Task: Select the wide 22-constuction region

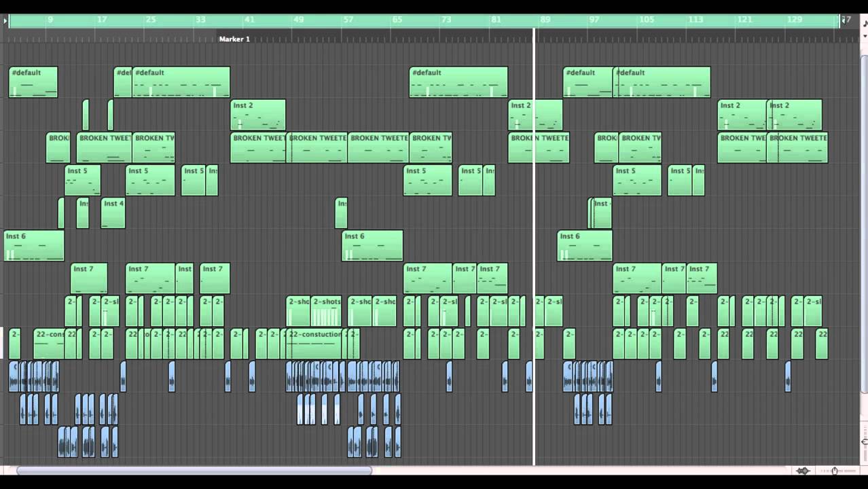Action: pyautogui.click(x=314, y=344)
